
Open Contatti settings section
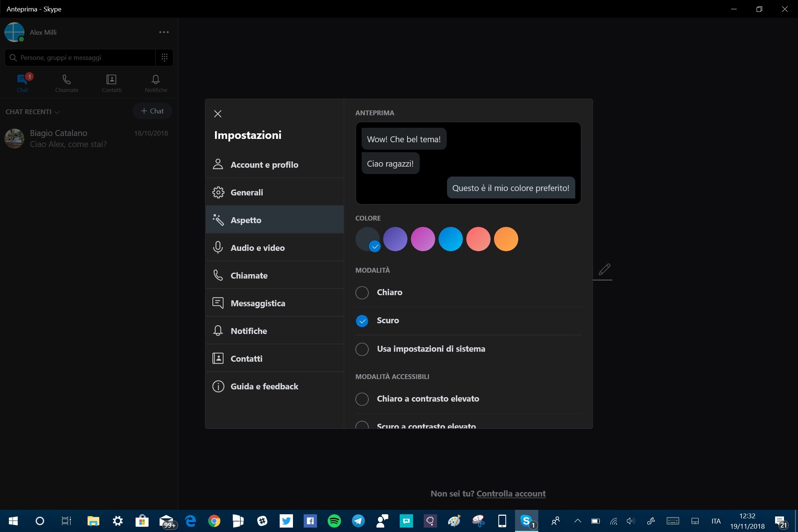click(274, 358)
